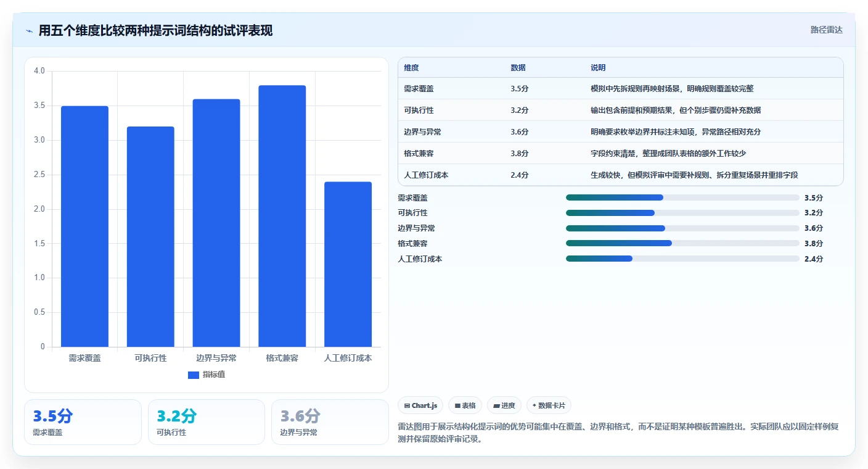Click the 边界与异常 bar in chart
Screen dimensions: 868x469
coord(216,223)
